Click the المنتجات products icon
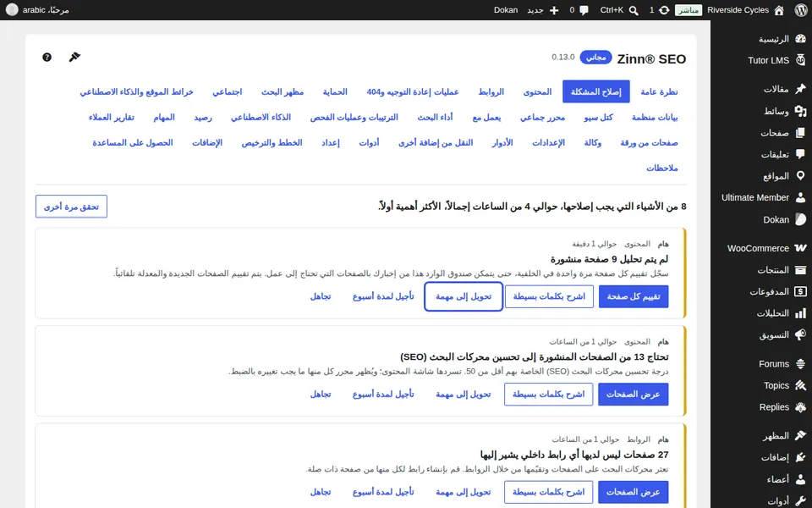Image resolution: width=812 pixels, height=508 pixels. 800,269
